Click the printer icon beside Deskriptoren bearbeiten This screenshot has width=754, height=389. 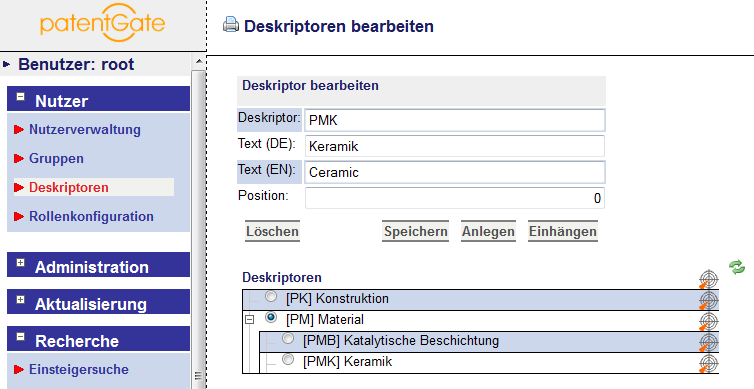coord(231,25)
